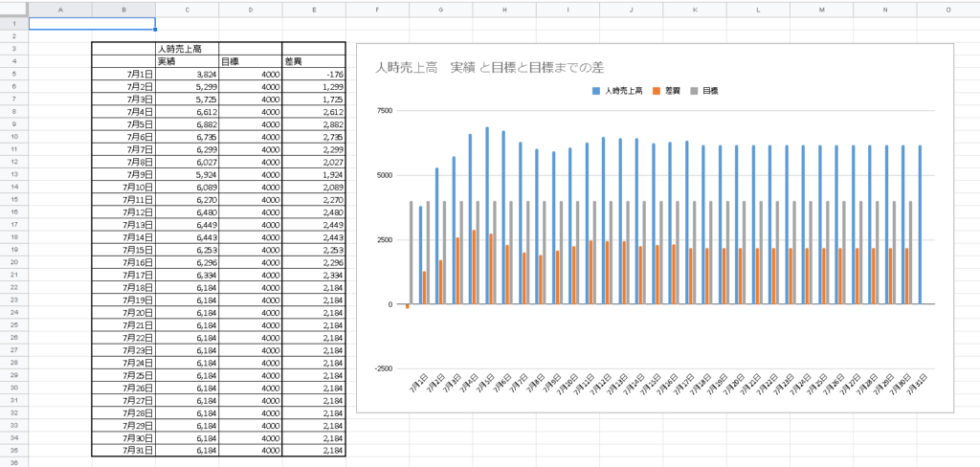Select the 7月18日 date cell in table
The height and width of the screenshot is (467, 980).
123,288
